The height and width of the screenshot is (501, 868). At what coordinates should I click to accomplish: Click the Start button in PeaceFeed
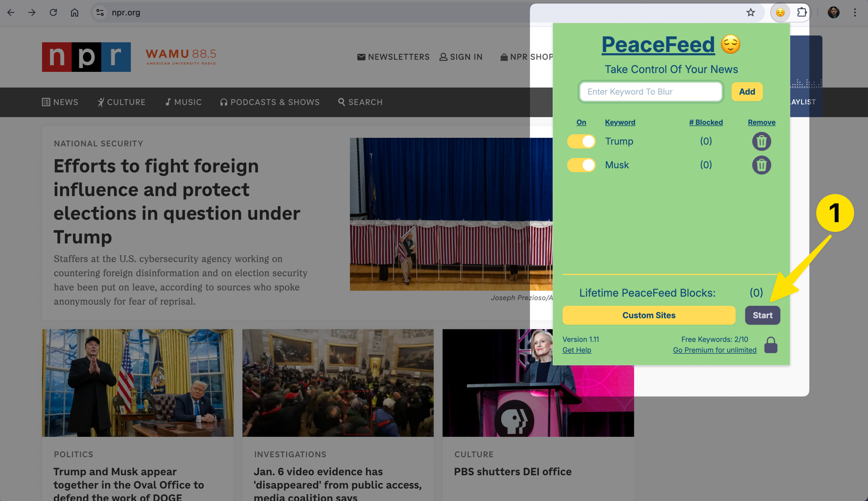coord(762,315)
